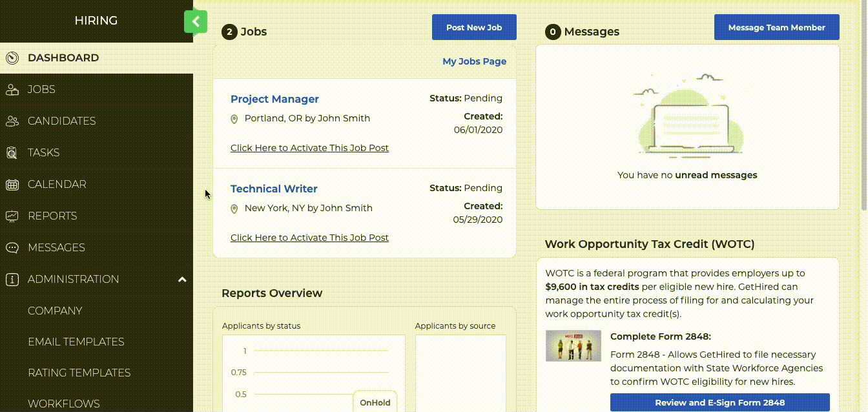Image resolution: width=868 pixels, height=412 pixels.
Task: Select the Jobs icon in the sidebar
Action: point(12,89)
